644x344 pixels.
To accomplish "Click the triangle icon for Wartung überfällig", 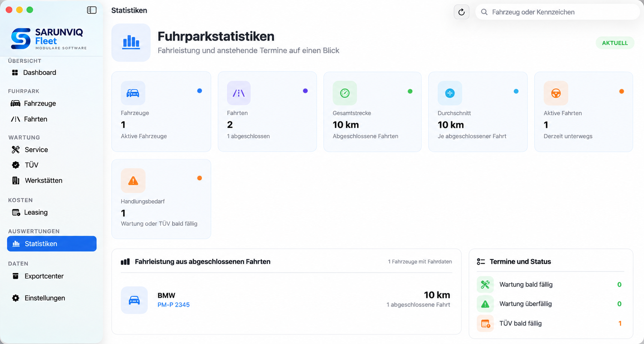I will [x=485, y=304].
